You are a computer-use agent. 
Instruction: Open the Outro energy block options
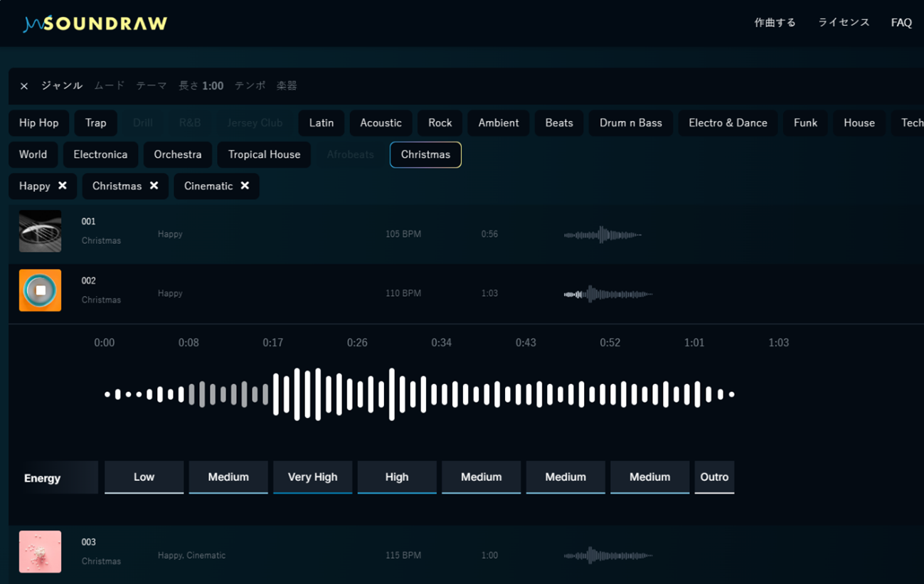click(x=714, y=477)
